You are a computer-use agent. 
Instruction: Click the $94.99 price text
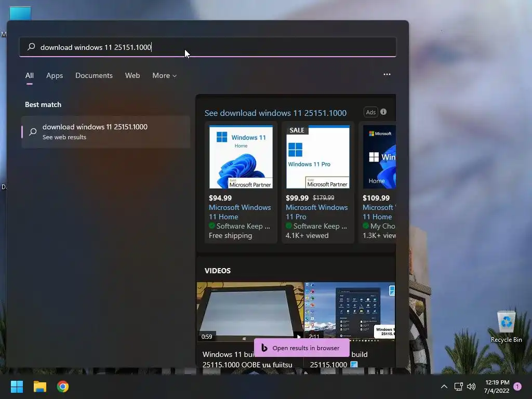click(x=220, y=198)
